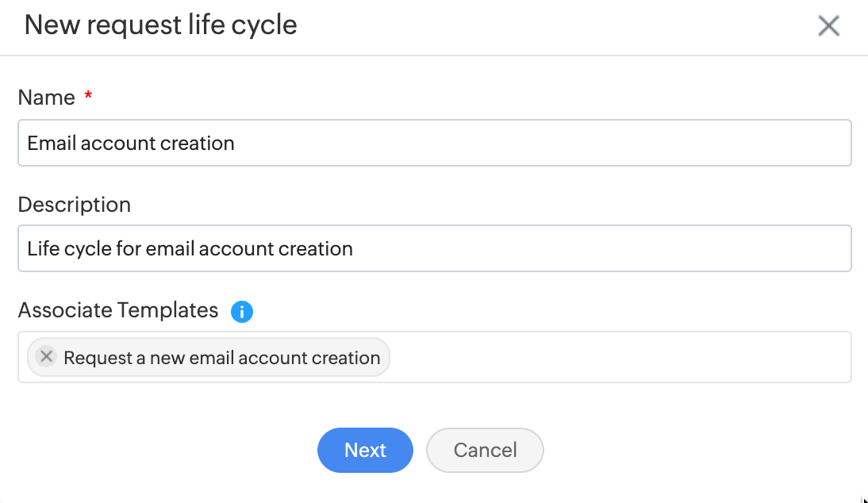The height and width of the screenshot is (503, 868).
Task: Click the red required asterisk beside Name
Action: [x=88, y=96]
